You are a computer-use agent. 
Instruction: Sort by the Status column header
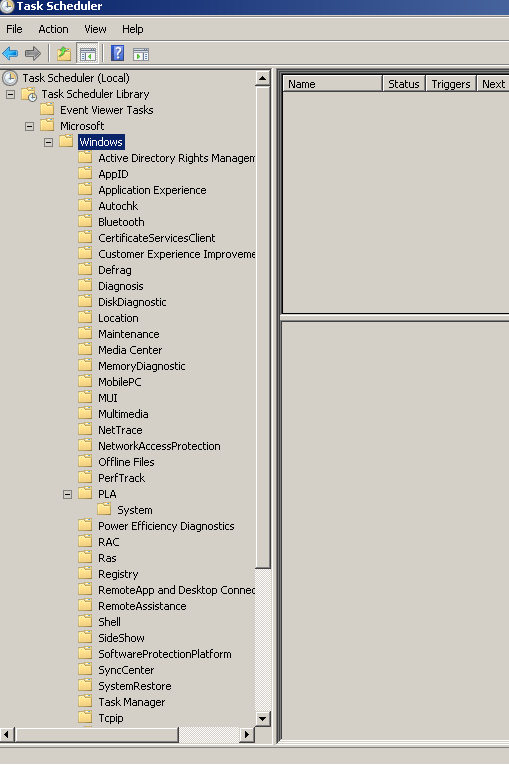(x=404, y=84)
